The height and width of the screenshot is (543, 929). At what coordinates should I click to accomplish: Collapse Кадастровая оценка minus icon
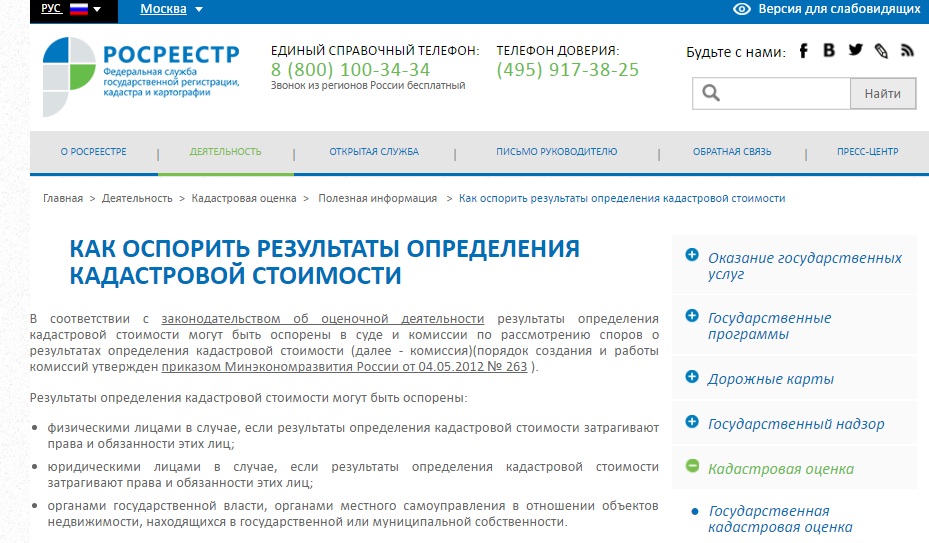(691, 466)
